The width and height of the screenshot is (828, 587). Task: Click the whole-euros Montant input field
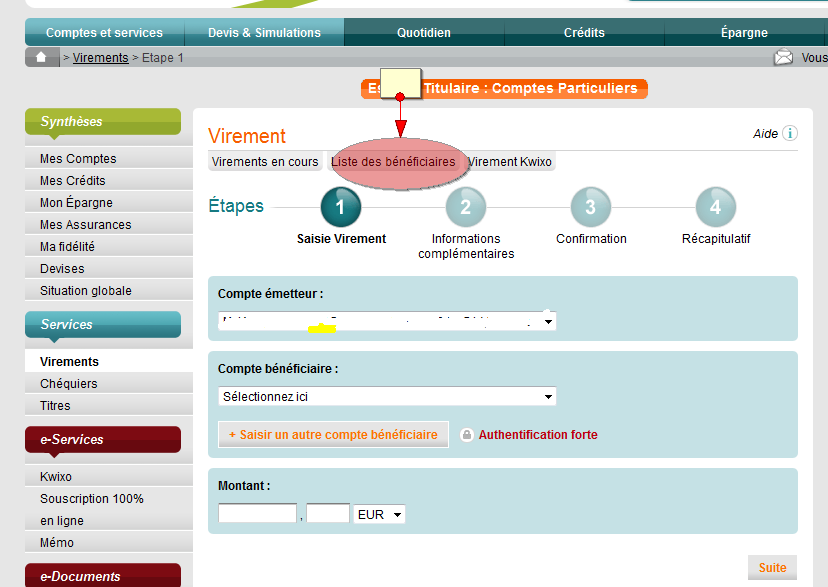258,513
